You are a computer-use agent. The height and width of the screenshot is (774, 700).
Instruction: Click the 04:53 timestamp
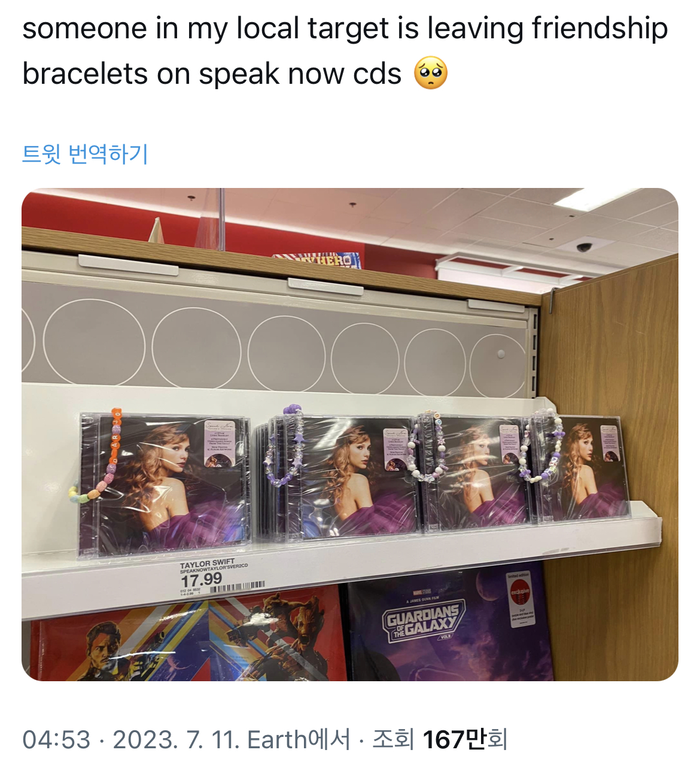point(56,740)
